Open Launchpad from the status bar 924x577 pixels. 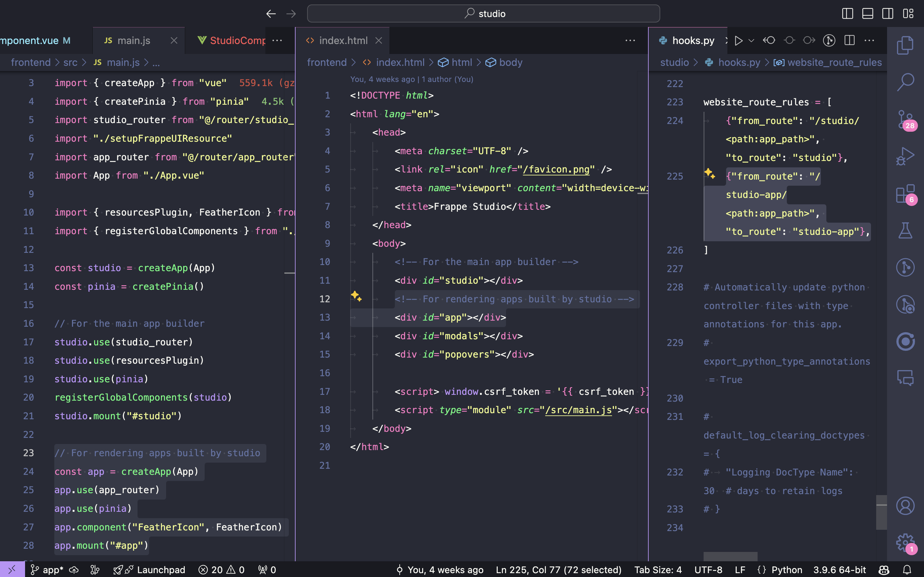[149, 570]
